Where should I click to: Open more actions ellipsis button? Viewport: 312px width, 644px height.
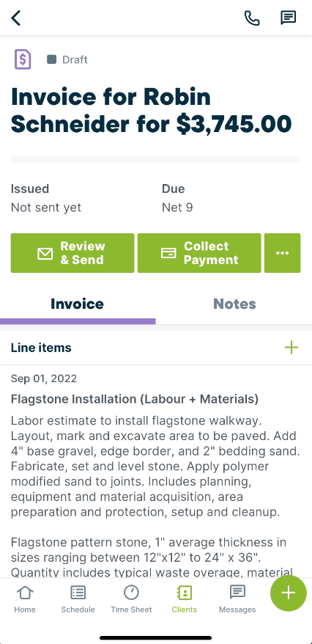click(x=283, y=253)
